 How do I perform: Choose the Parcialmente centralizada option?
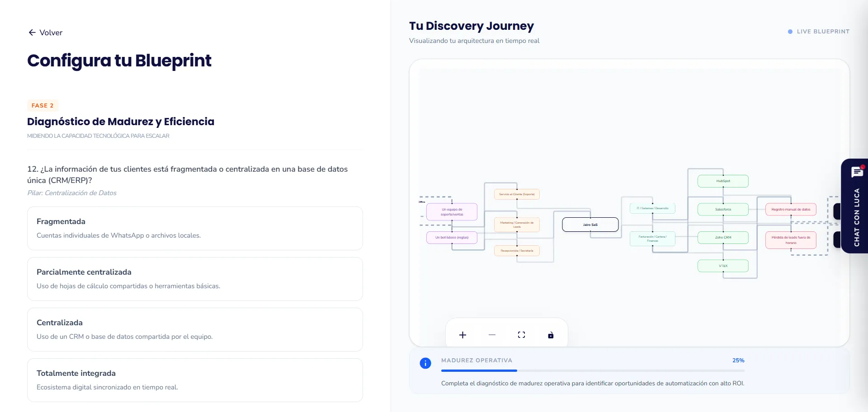(195, 279)
